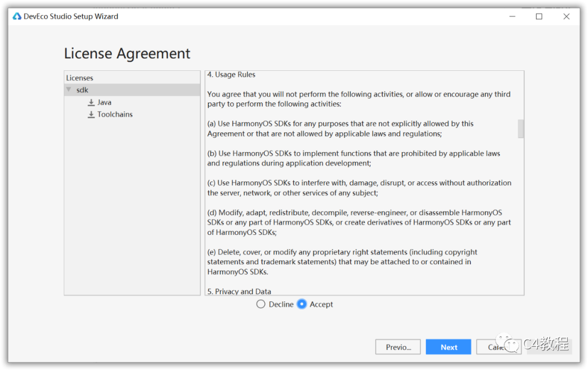This screenshot has width=588, height=370.
Task: Close the Setup Wizard window
Action: coord(566,16)
